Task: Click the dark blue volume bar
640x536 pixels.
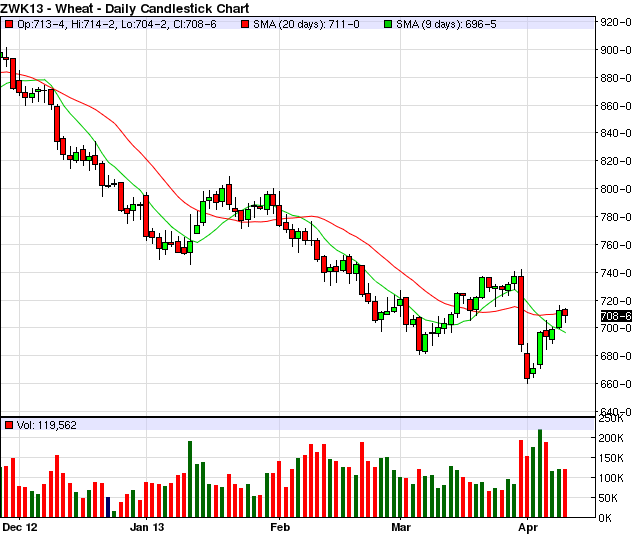Action: coord(108,507)
